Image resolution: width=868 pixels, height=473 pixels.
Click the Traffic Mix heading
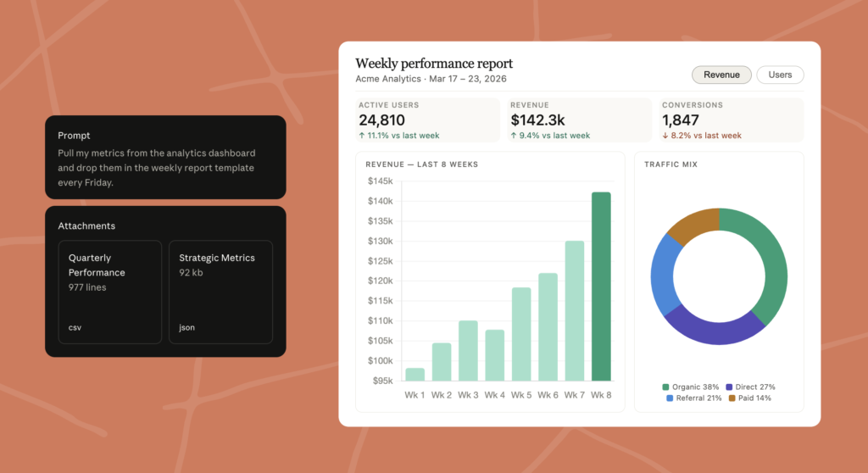671,164
